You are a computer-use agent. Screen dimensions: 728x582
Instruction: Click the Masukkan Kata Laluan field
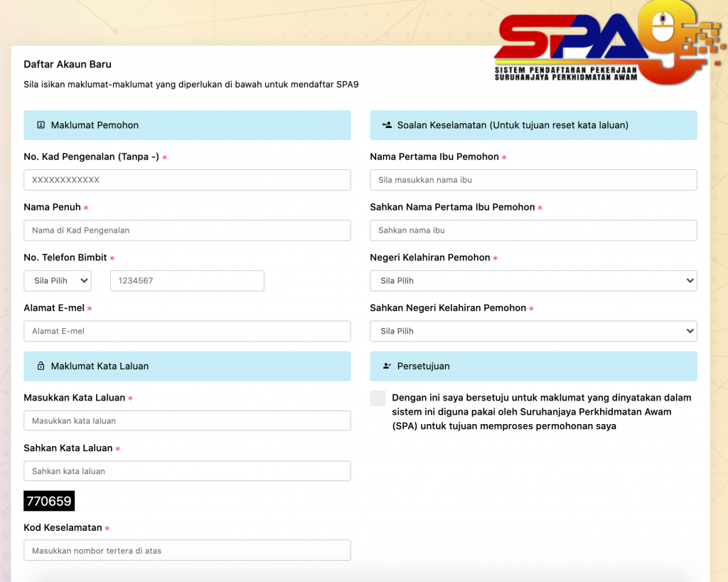point(187,420)
